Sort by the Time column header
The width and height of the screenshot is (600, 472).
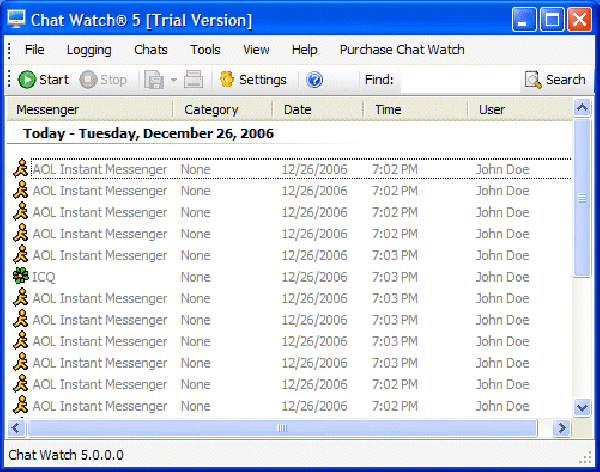click(415, 109)
